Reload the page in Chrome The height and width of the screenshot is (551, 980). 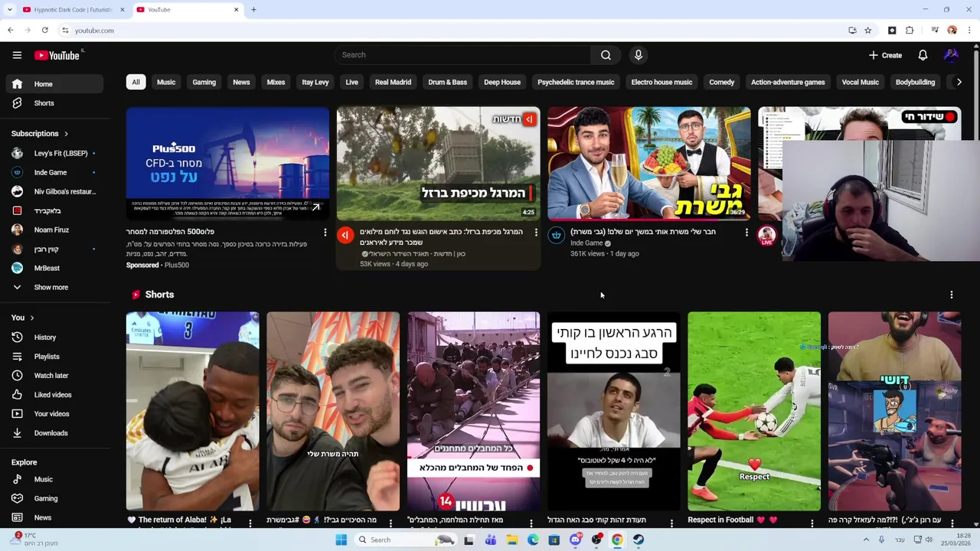point(45,31)
